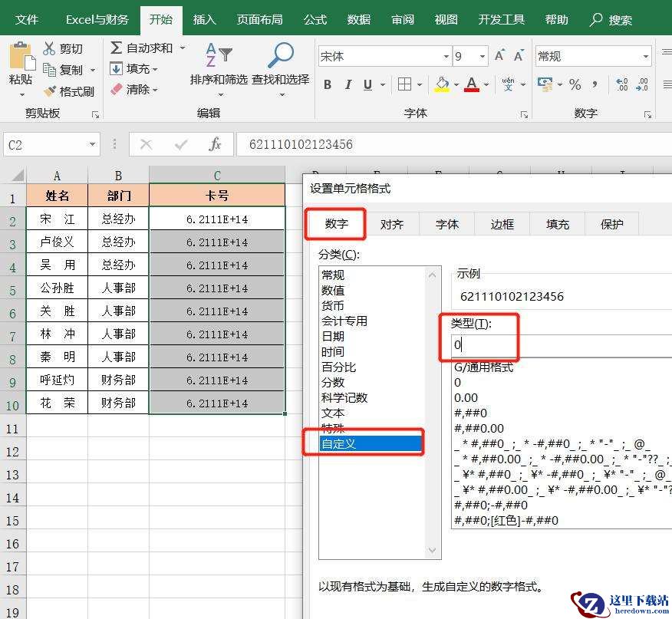Click the 搜索 search box in the ribbon
672x619 pixels.
pyautogui.click(x=612, y=20)
